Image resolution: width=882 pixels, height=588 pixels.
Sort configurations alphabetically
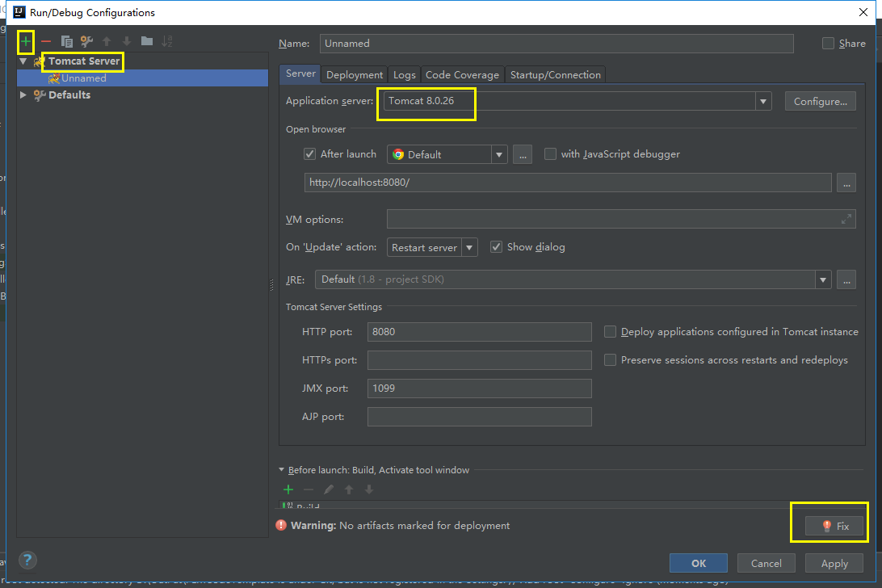coord(167,41)
